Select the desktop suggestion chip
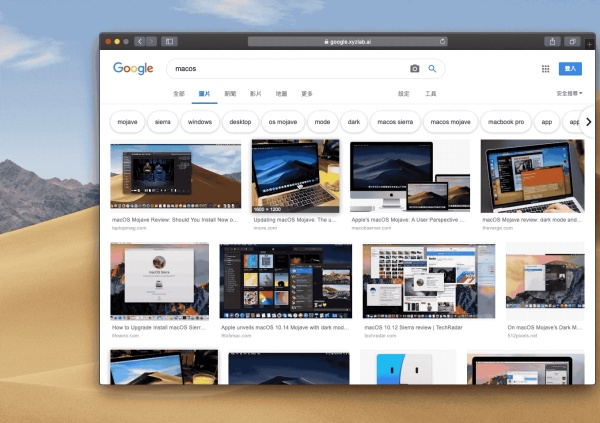Viewport: 600px width, 423px height. (240, 122)
